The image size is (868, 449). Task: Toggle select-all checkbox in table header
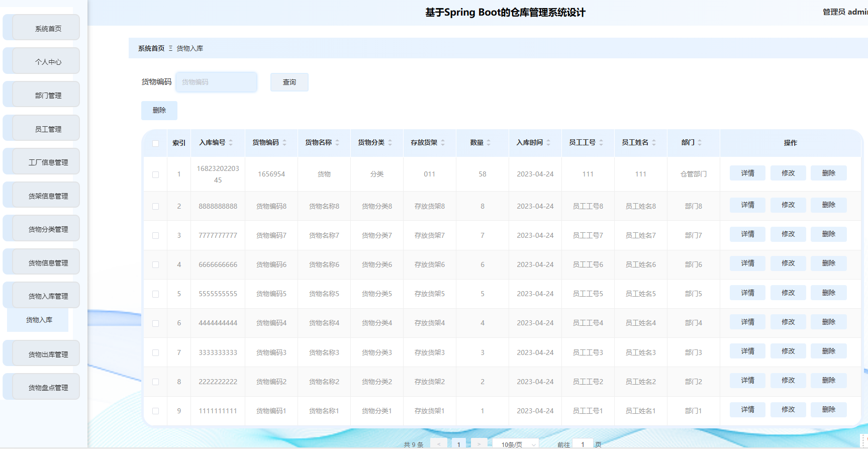tap(156, 143)
